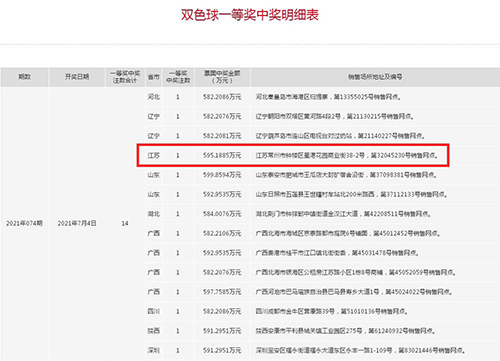The height and width of the screenshot is (361, 500).
Task: Select the 599.8594万元 amount cell
Action: 222,175
